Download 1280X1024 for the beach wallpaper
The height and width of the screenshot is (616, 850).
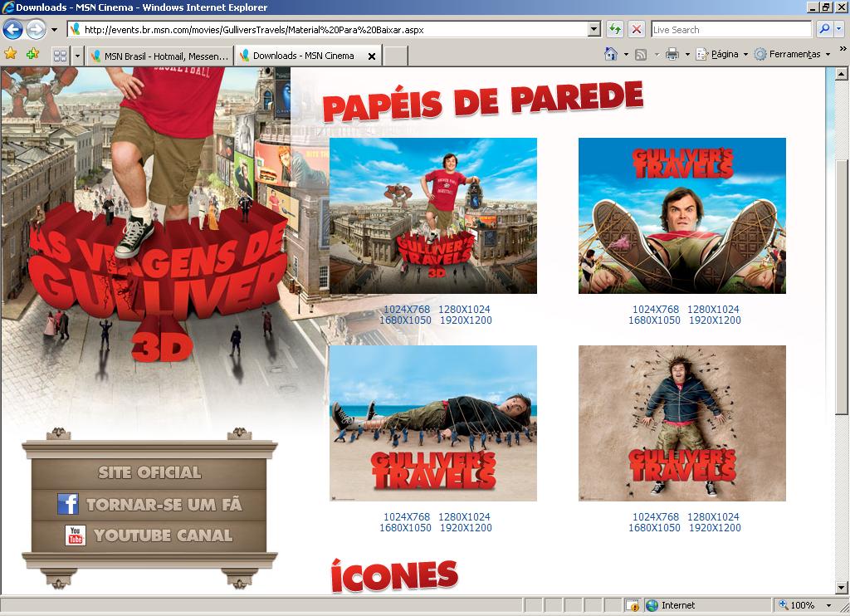pyautogui.click(x=464, y=516)
